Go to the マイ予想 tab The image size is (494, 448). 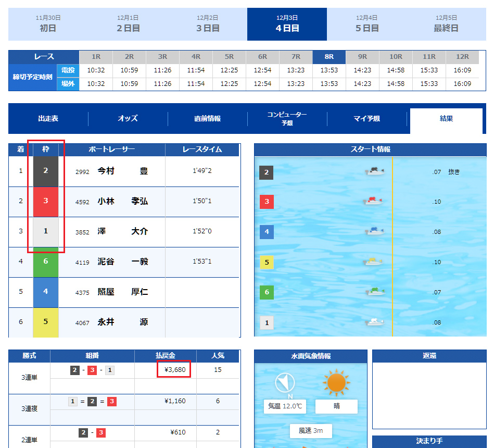[x=366, y=119]
